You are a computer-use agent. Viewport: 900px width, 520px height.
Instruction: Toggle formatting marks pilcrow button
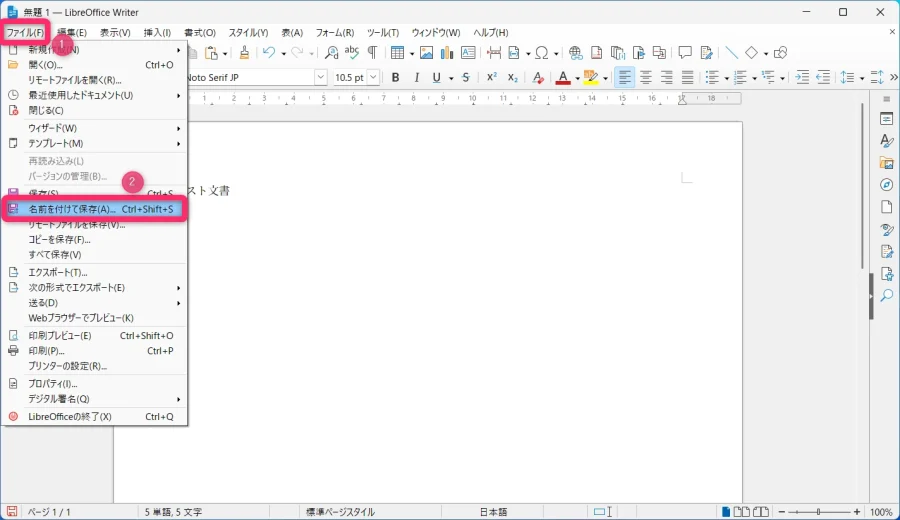coord(372,53)
